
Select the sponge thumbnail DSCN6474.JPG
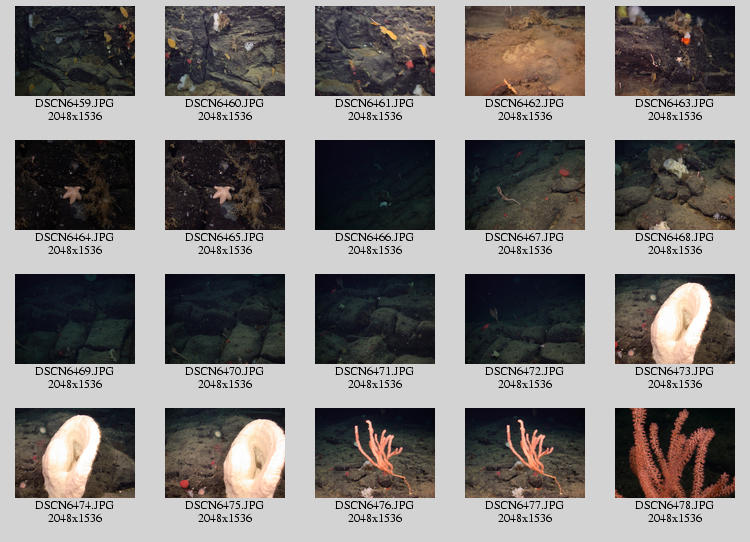(75, 453)
